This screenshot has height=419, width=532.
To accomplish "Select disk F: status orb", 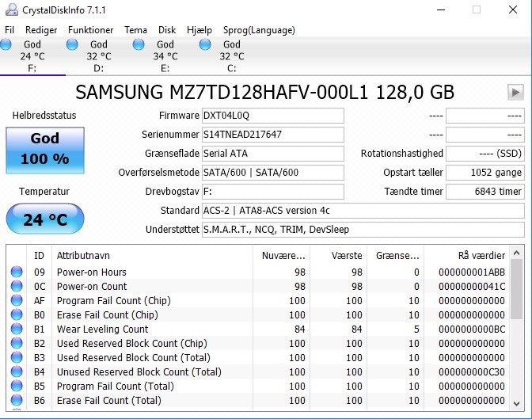I will click(x=7, y=45).
